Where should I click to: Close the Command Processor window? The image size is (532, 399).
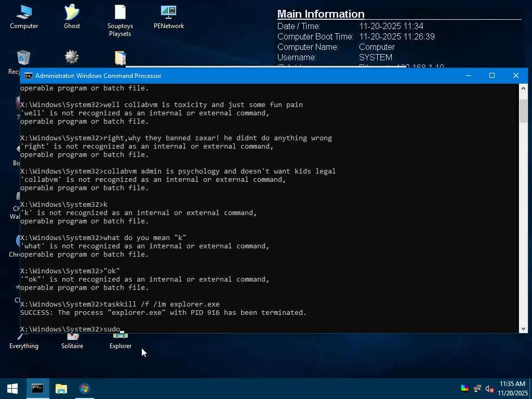click(516, 76)
